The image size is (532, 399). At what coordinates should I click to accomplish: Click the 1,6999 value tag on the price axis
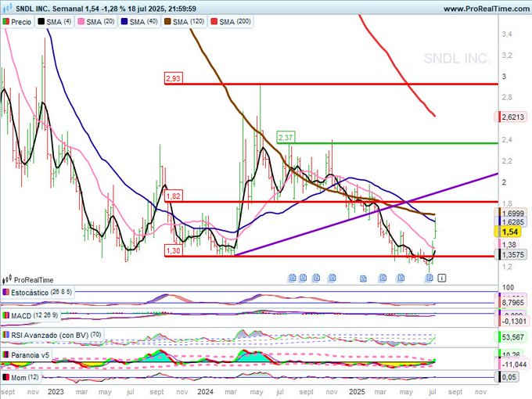(513, 214)
